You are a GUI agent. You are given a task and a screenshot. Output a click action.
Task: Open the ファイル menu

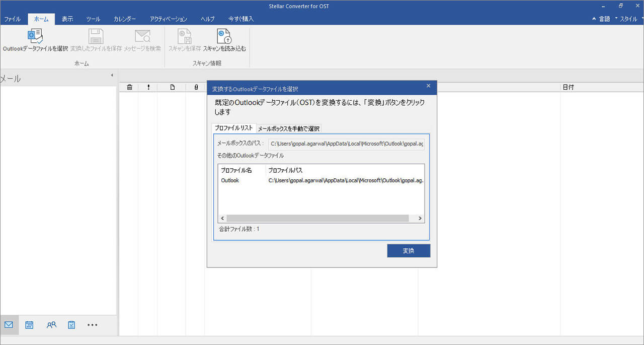13,19
